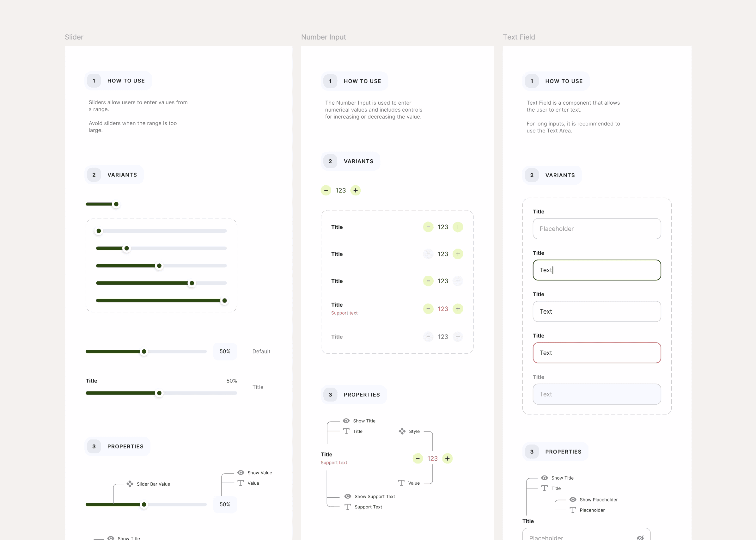Image resolution: width=756 pixels, height=540 pixels.
Task: Click the Text Field frame title label
Action: [x=519, y=37]
